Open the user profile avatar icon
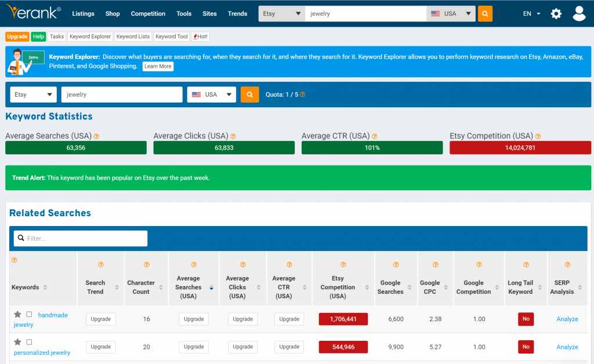 (x=579, y=14)
